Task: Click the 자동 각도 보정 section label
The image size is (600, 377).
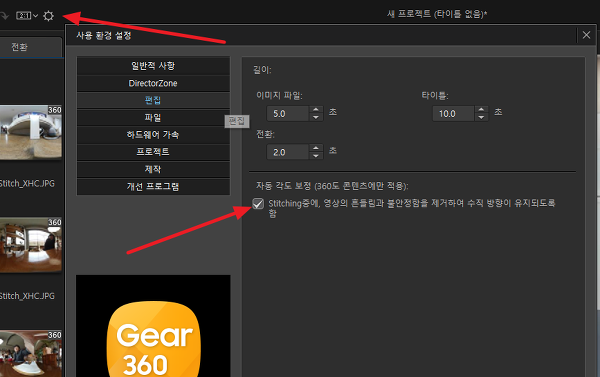Action: point(332,186)
